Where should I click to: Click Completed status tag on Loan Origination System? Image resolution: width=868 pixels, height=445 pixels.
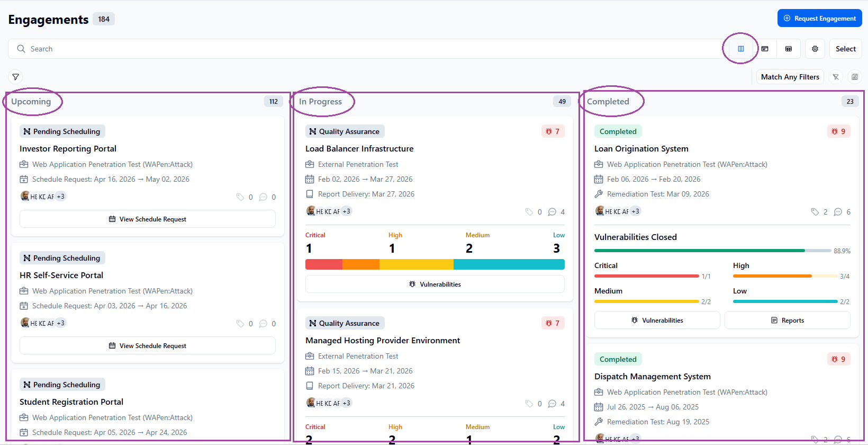pos(618,131)
